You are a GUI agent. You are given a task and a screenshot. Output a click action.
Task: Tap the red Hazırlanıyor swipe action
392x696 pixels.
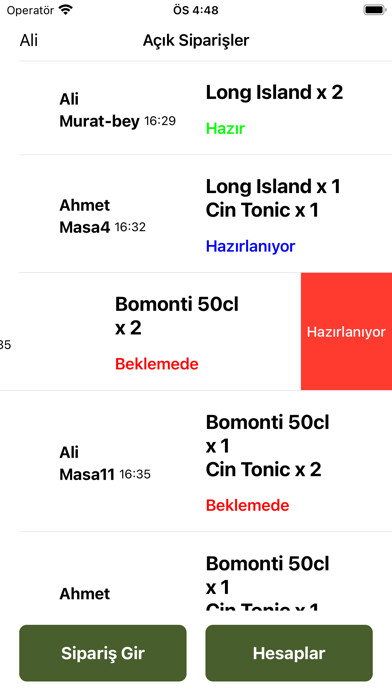pos(346,332)
